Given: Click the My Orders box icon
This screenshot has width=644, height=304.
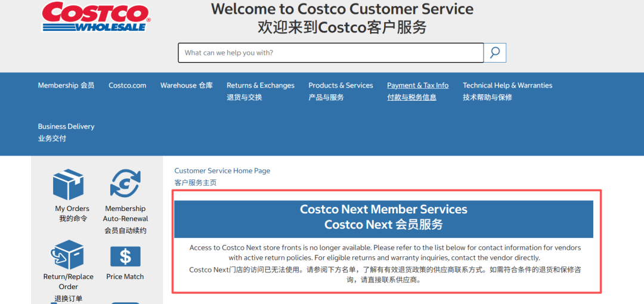Looking at the screenshot, I should pos(68,184).
